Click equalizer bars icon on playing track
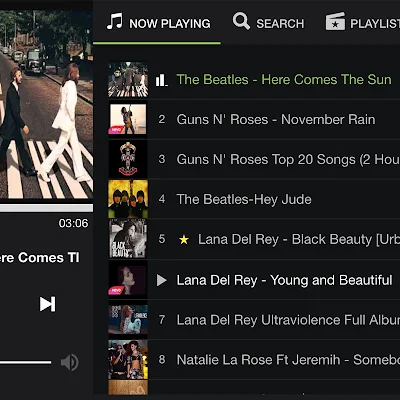Screen dimensions: 400x400 click(161, 80)
